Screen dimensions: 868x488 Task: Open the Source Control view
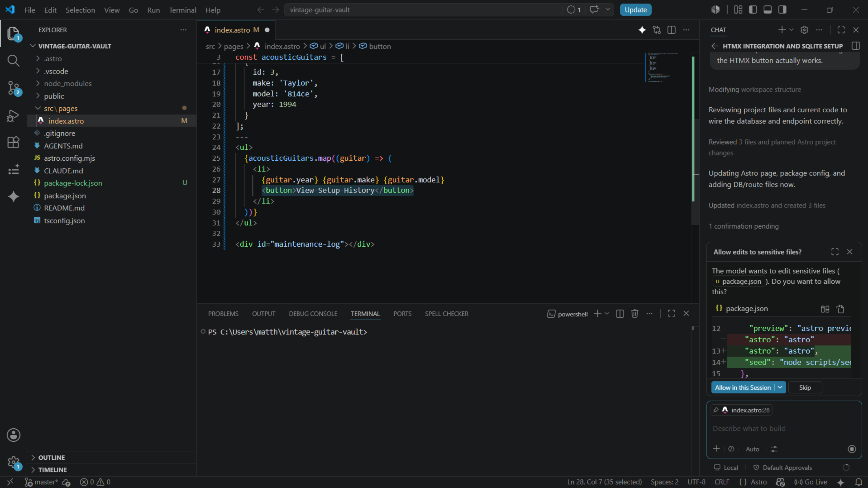[13, 88]
